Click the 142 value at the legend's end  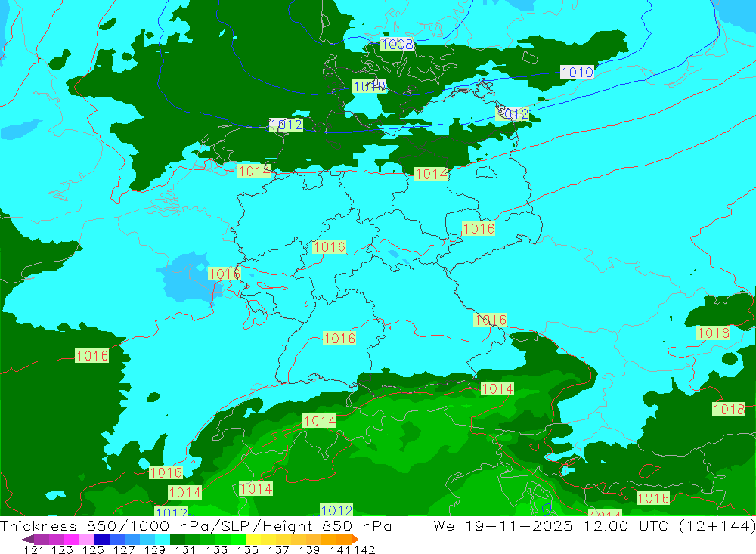365,549
